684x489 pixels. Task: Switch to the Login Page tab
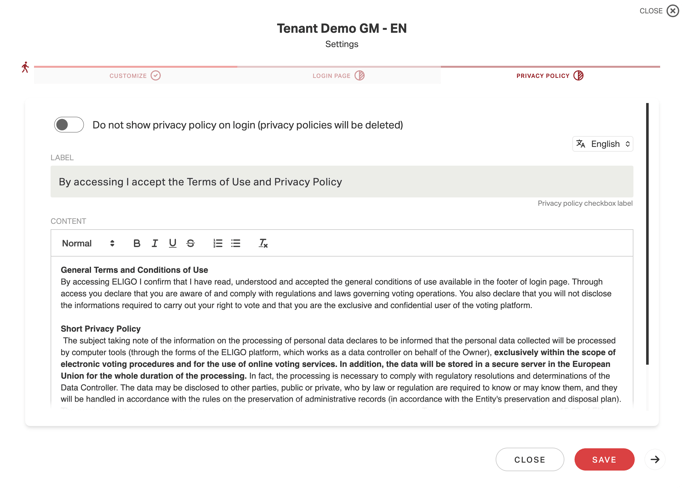(x=339, y=75)
